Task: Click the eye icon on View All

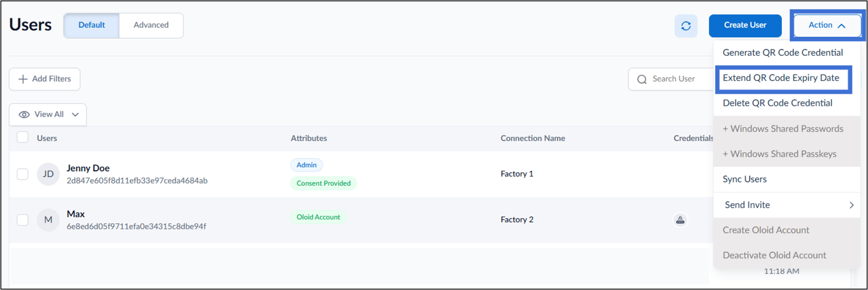Action: point(24,115)
